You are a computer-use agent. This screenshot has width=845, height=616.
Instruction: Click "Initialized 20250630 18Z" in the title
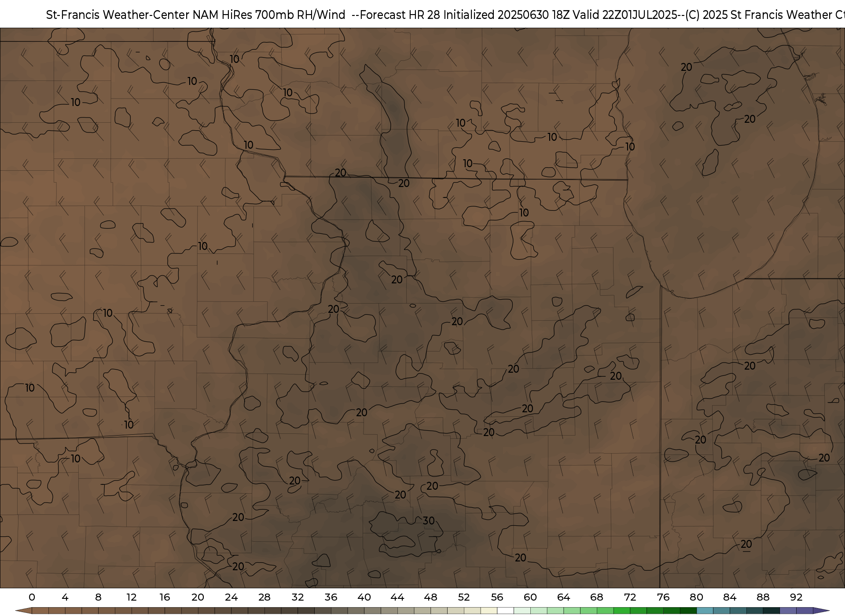click(x=507, y=15)
